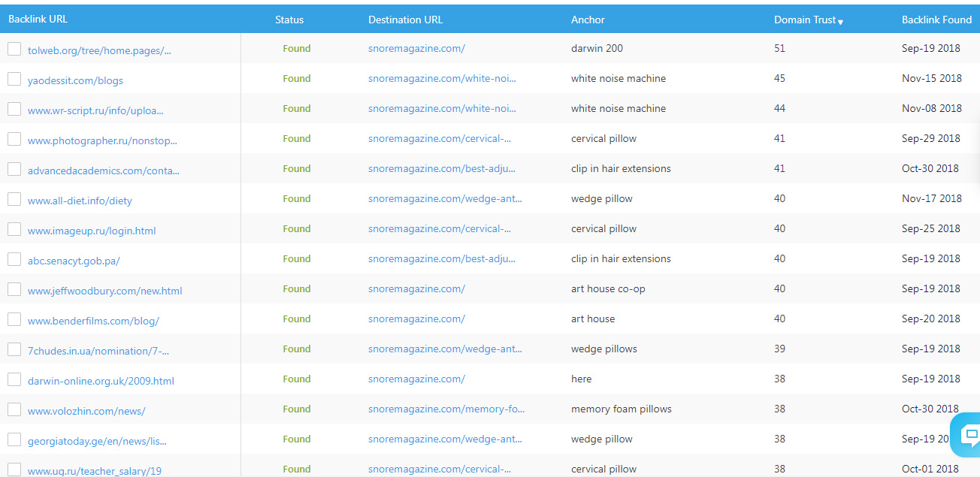Select checkbox for www.volozhin.com/news/
This screenshot has height=477, width=980.
coord(14,409)
